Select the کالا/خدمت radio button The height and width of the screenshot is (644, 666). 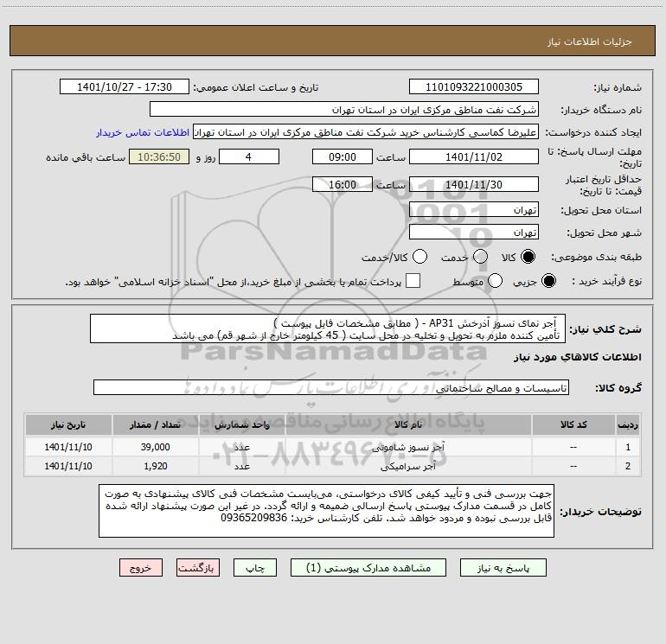pyautogui.click(x=419, y=257)
